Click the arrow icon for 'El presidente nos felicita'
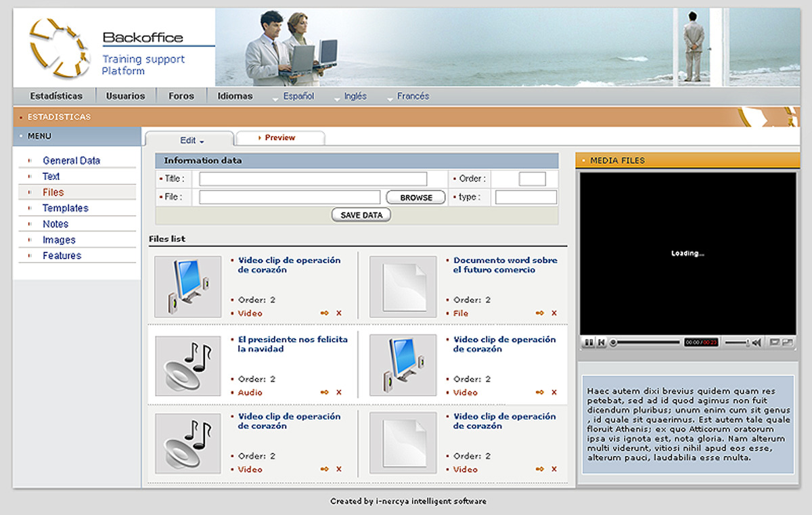This screenshot has height=515, width=812. [325, 393]
